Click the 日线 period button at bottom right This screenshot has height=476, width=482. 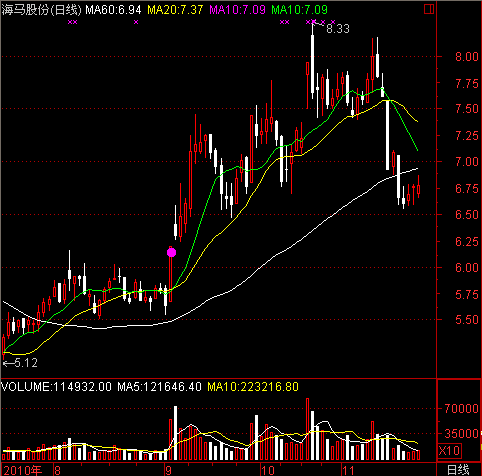point(458,470)
